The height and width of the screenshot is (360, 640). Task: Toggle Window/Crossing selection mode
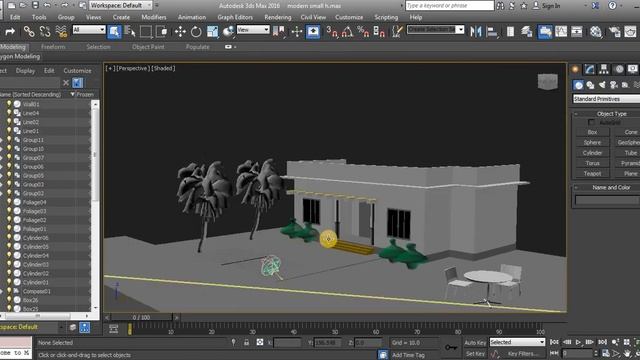click(x=162, y=31)
